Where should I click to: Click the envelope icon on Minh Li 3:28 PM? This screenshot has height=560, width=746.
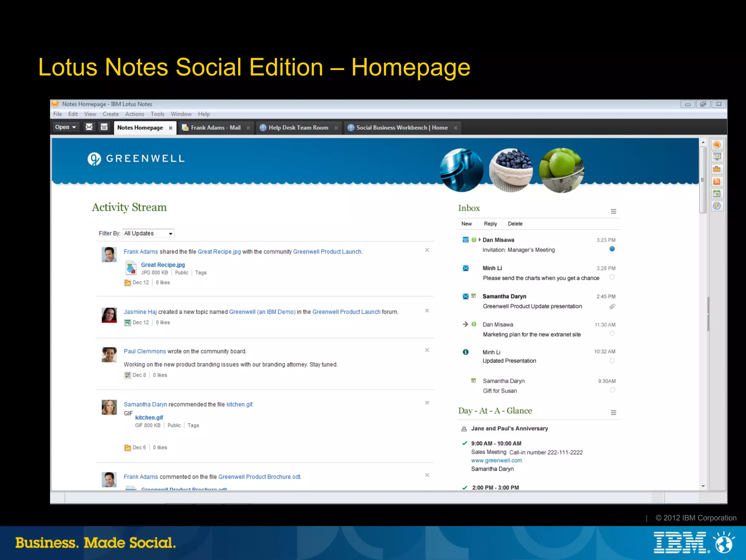[466, 268]
